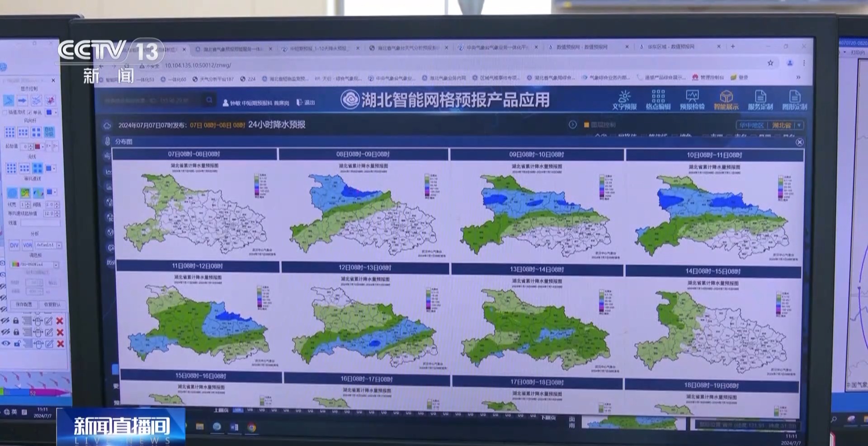Open the 服务定制 service customization module
This screenshot has width=868, height=446.
coord(760,100)
